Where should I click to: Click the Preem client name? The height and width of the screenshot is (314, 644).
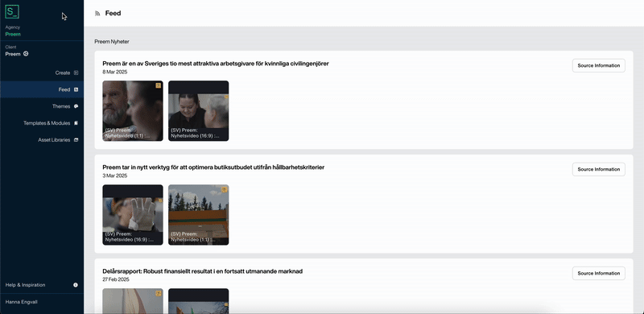pyautogui.click(x=13, y=54)
